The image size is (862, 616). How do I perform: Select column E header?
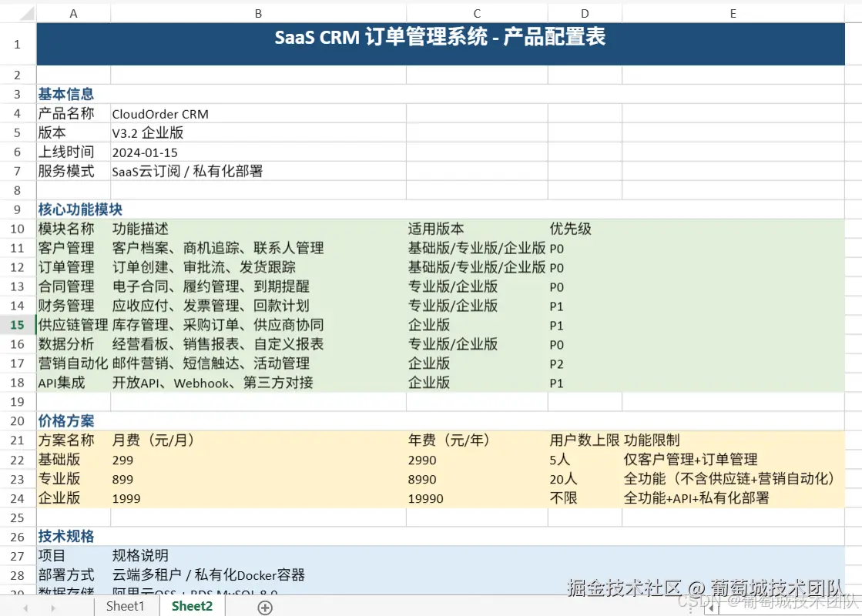pos(733,13)
